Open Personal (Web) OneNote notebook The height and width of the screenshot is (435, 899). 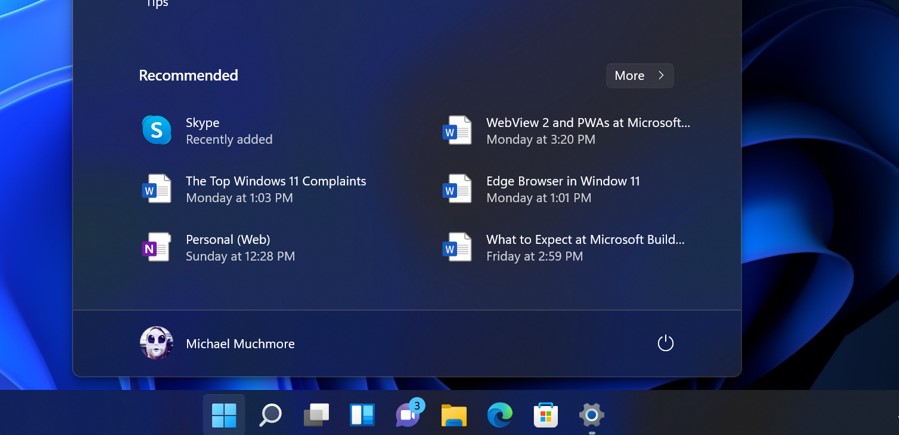pyautogui.click(x=240, y=247)
